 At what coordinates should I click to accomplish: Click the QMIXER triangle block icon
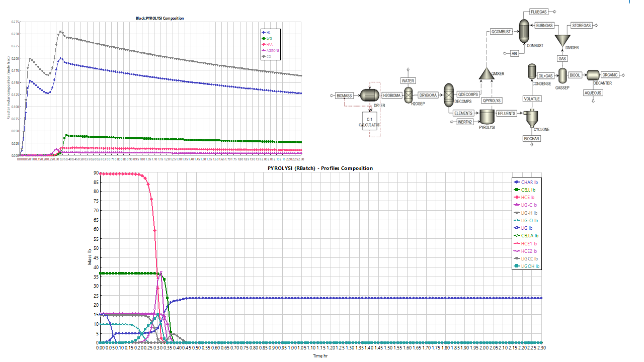(486, 73)
